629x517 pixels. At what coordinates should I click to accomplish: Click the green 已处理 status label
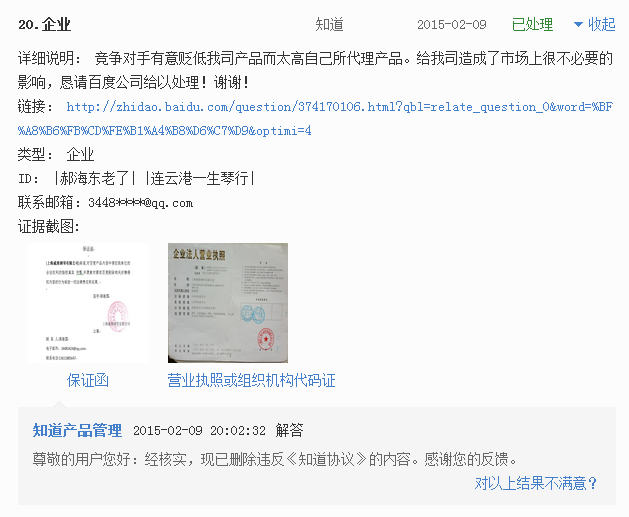coord(532,25)
